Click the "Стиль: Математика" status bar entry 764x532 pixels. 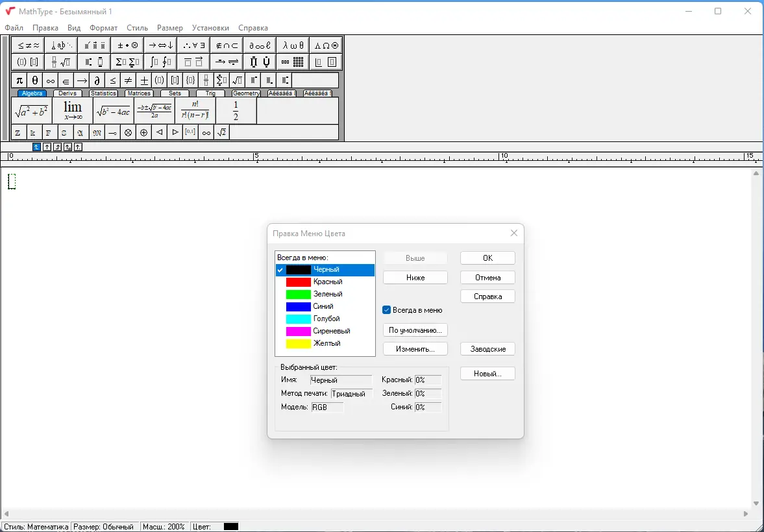coord(36,527)
